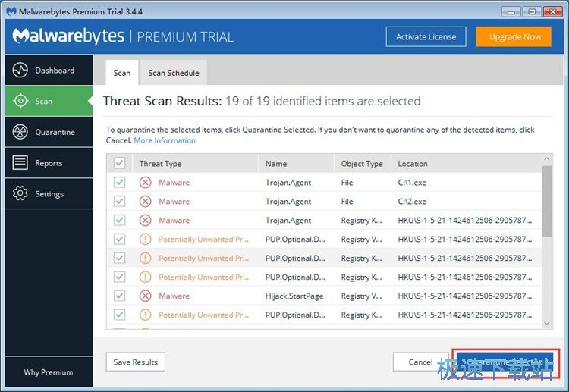Click the PUP warning icon in Registry V... row
The height and width of the screenshot is (392, 569).
(x=145, y=239)
